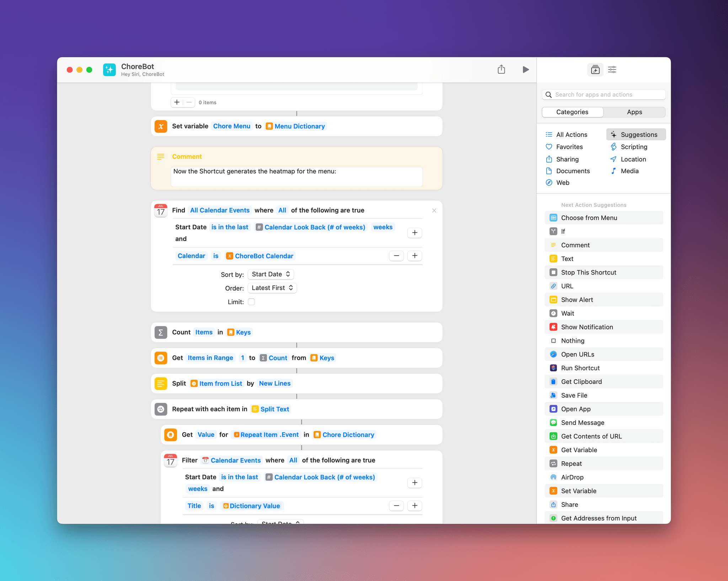Expand the Sort by Start Date dropdown
This screenshot has width=728, height=581.
tap(270, 273)
